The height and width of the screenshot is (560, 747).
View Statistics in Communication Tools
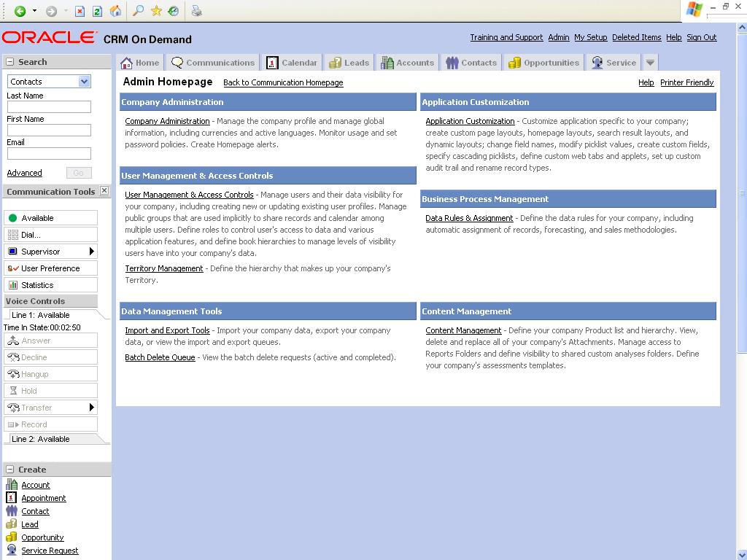(x=50, y=285)
